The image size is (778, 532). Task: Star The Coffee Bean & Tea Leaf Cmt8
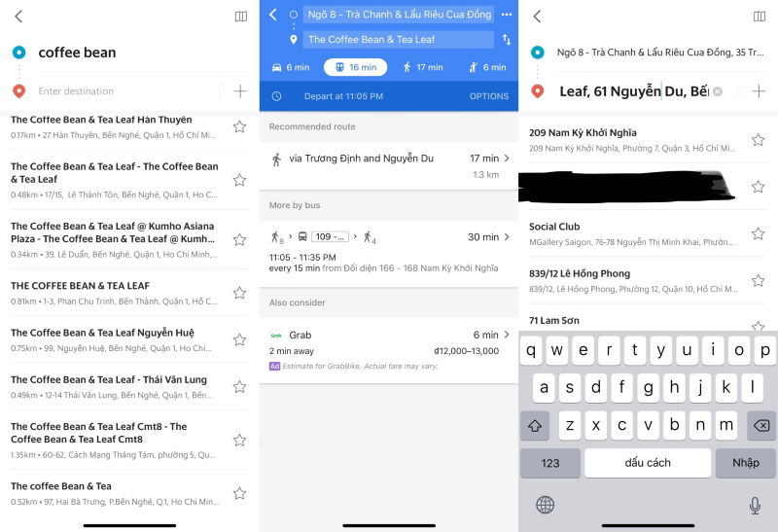click(239, 440)
